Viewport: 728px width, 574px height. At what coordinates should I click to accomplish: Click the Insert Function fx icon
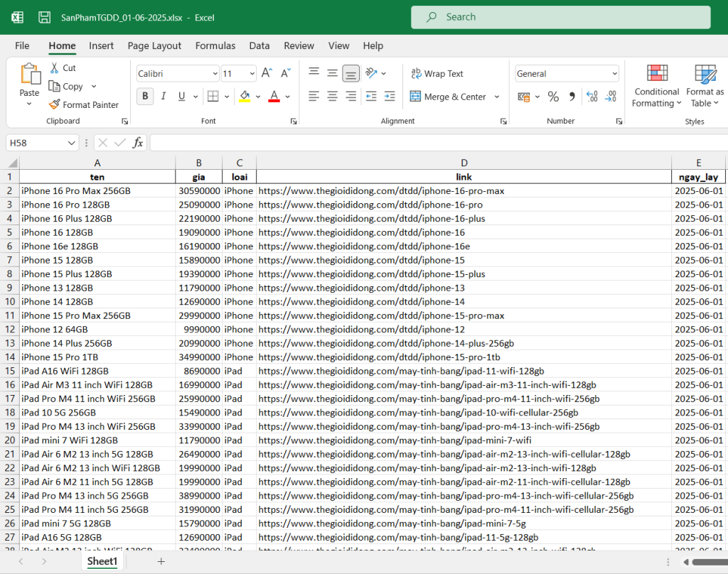[x=138, y=143]
